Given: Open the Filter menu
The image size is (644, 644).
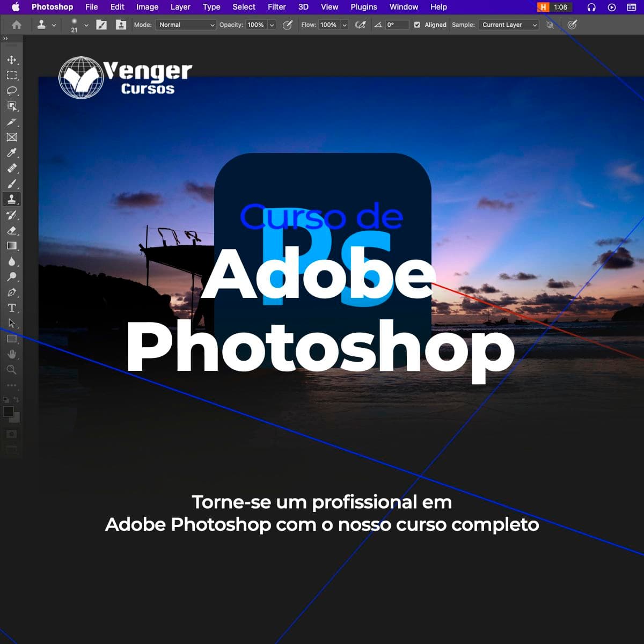Looking at the screenshot, I should click(x=277, y=7).
